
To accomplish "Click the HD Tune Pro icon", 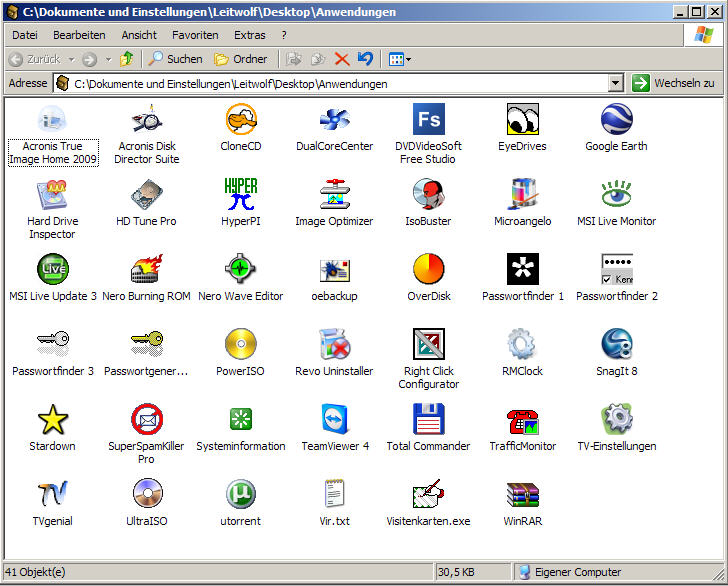I will [x=146, y=195].
